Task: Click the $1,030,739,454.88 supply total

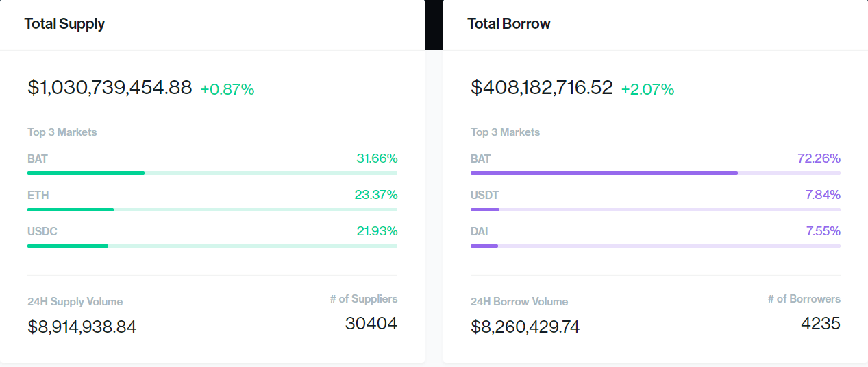Action: 110,88
